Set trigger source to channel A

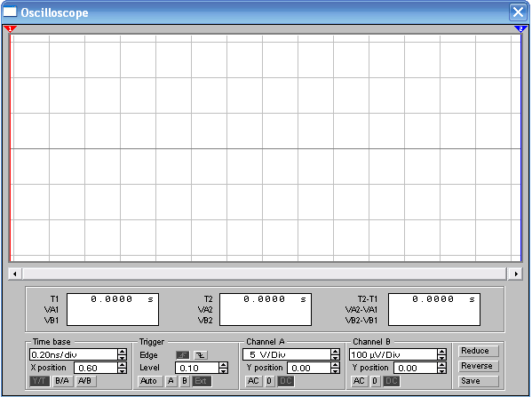[x=171, y=381]
